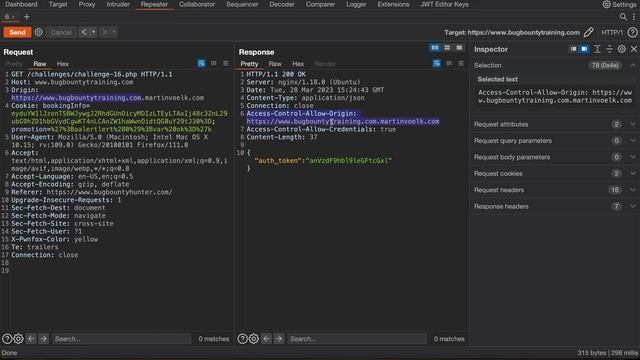Switch response view to Raw
The image size is (640, 360).
coord(275,64)
